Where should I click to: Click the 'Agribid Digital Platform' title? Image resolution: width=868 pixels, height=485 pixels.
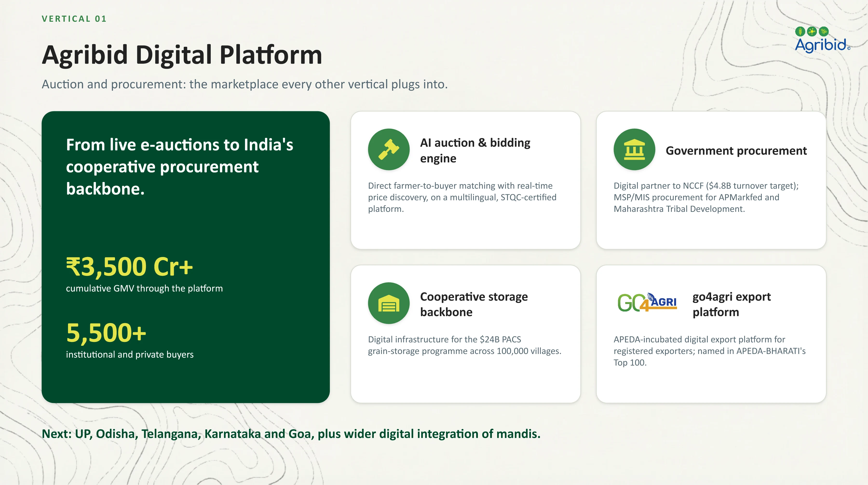tap(182, 55)
